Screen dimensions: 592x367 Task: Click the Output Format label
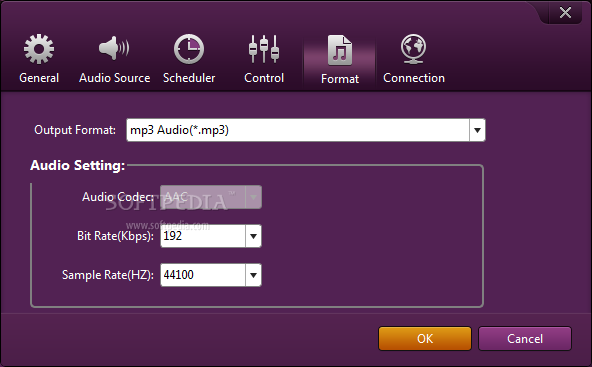75,130
